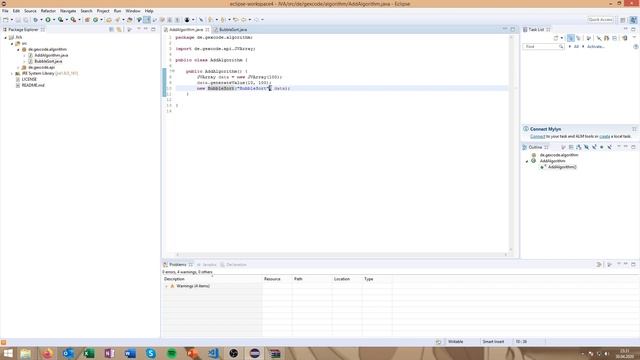640x360 pixels.
Task: Click the New Java Package icon
Action: click(87, 20)
